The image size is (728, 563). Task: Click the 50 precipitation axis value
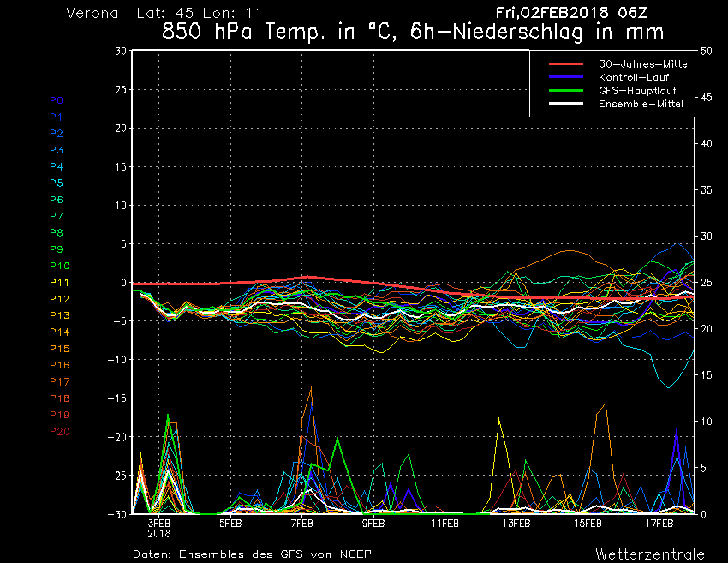(707, 51)
